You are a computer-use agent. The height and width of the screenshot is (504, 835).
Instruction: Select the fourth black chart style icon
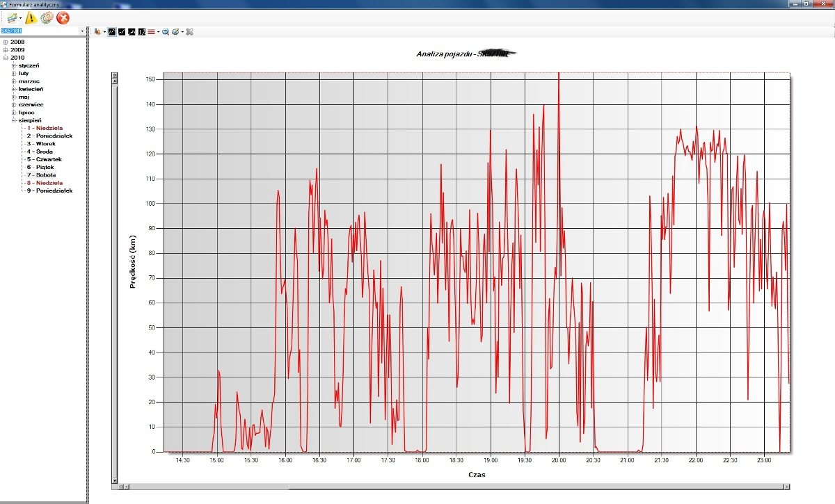(142, 31)
